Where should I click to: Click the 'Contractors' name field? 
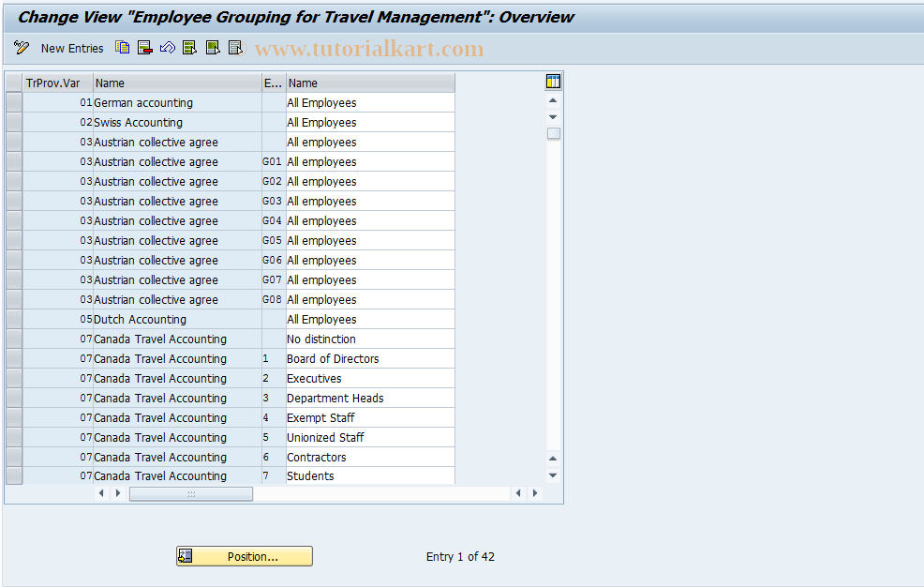click(x=370, y=457)
